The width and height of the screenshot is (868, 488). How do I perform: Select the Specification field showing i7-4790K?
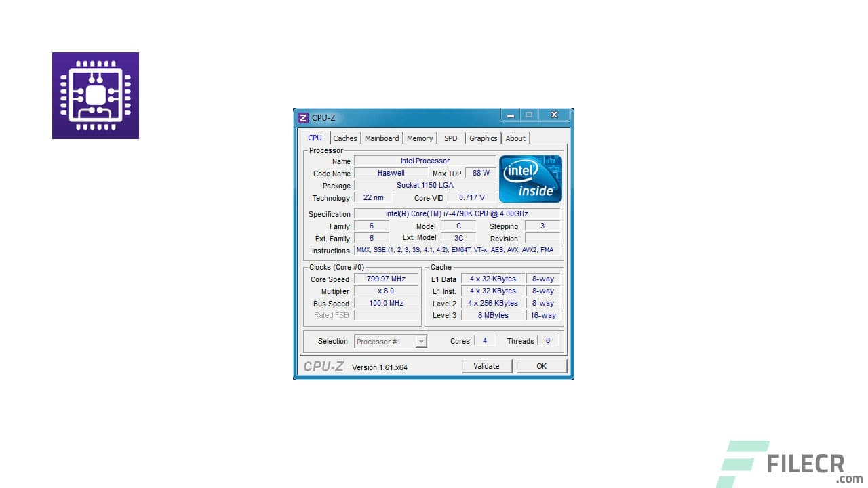(456, 213)
